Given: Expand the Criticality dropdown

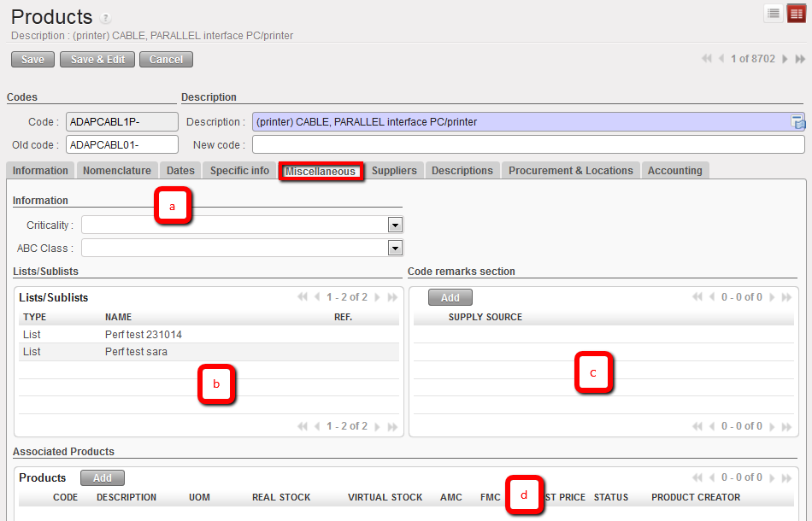Looking at the screenshot, I should coord(395,225).
